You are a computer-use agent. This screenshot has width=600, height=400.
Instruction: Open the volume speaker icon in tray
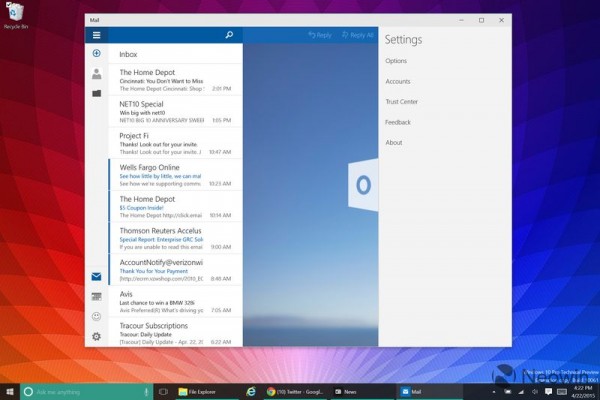pos(535,392)
